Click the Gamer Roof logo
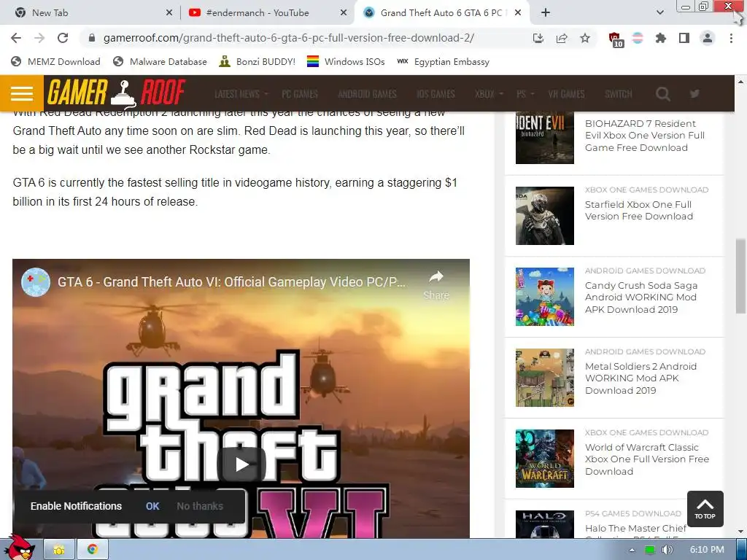Viewport: 747px width, 560px height. point(116,93)
